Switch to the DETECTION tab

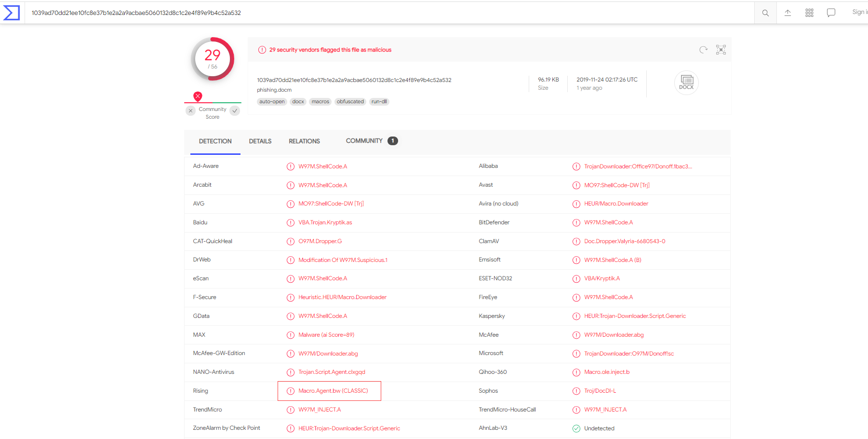[x=215, y=141]
